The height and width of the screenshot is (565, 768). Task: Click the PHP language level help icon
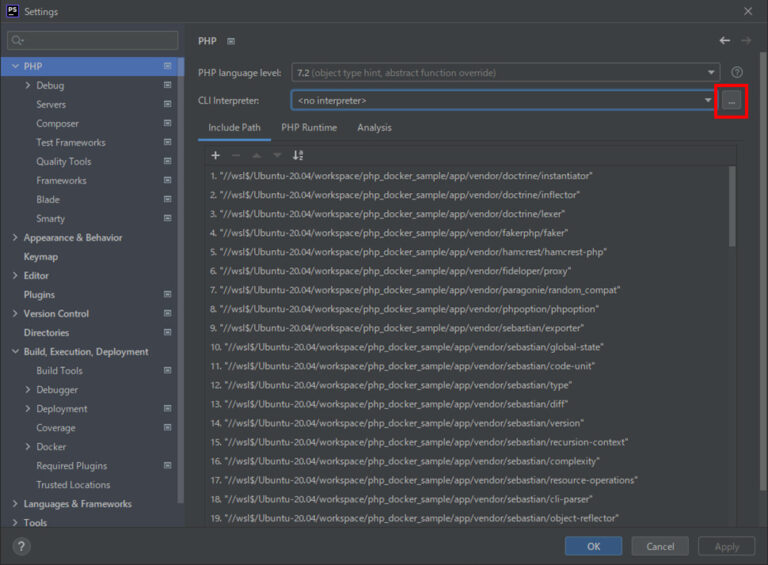click(737, 73)
